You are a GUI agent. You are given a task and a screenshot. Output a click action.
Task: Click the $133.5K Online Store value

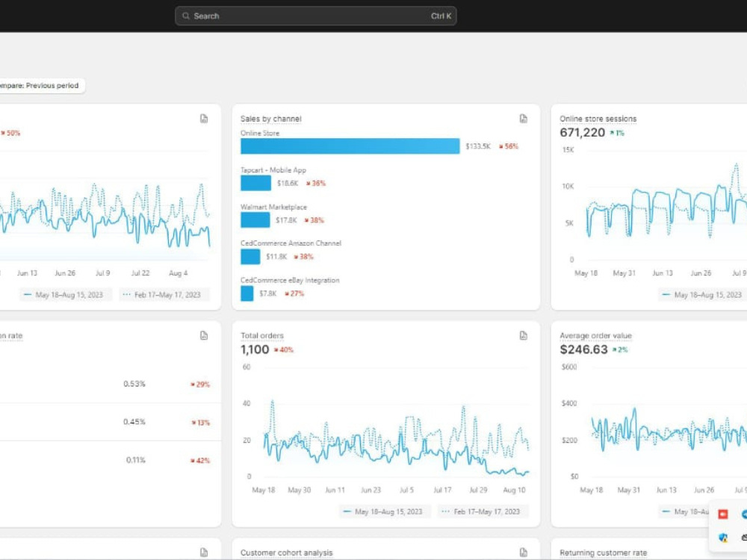pos(478,146)
